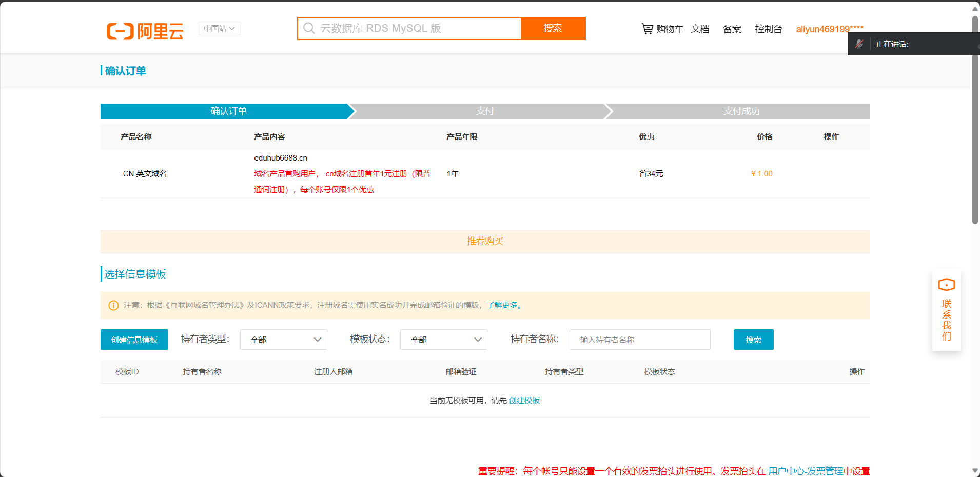Click the search magnifier icon
This screenshot has height=477, width=980.
pos(309,28)
